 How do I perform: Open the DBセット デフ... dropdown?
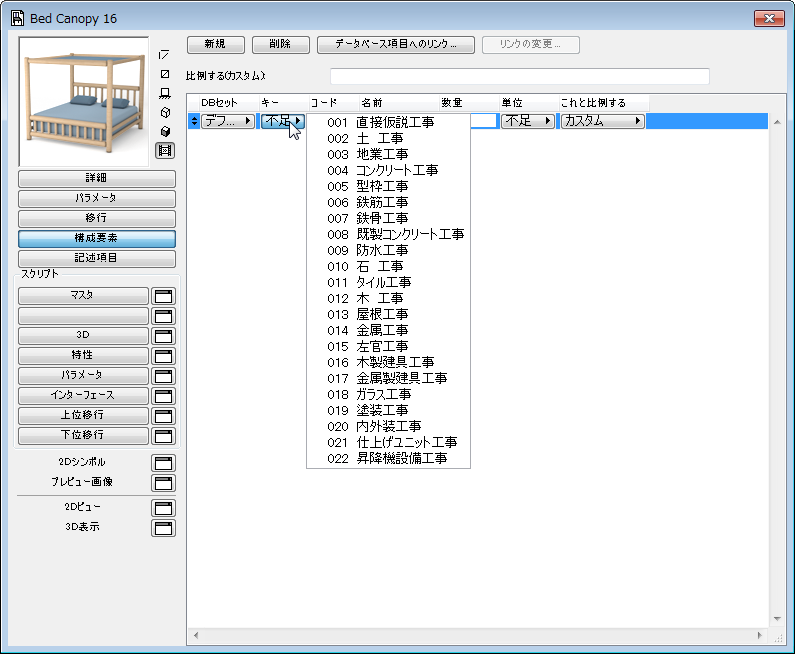[228, 121]
